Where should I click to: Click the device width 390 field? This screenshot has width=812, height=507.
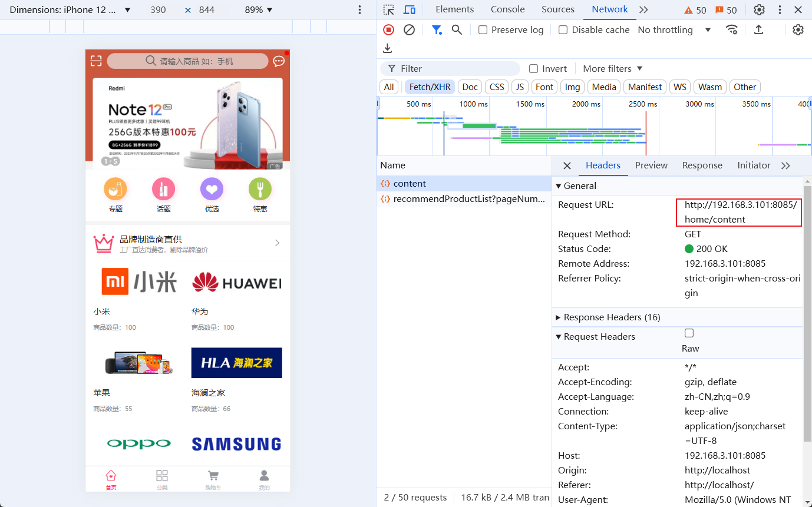click(x=158, y=10)
